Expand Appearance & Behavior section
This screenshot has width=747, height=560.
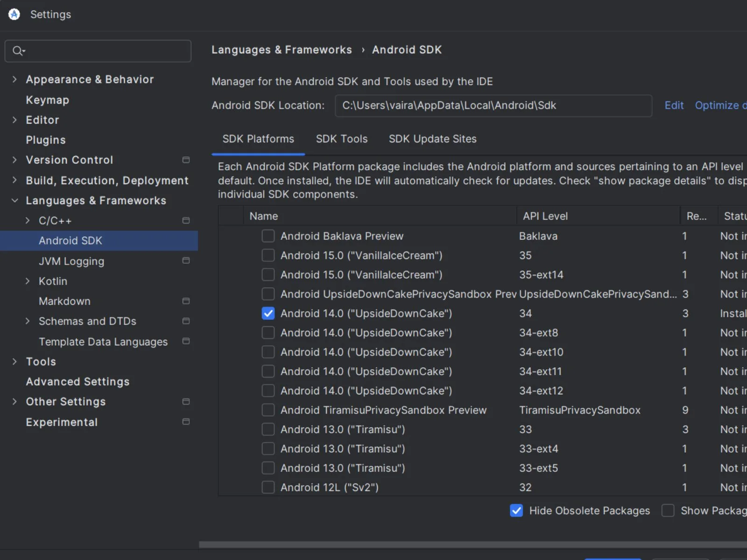point(14,79)
